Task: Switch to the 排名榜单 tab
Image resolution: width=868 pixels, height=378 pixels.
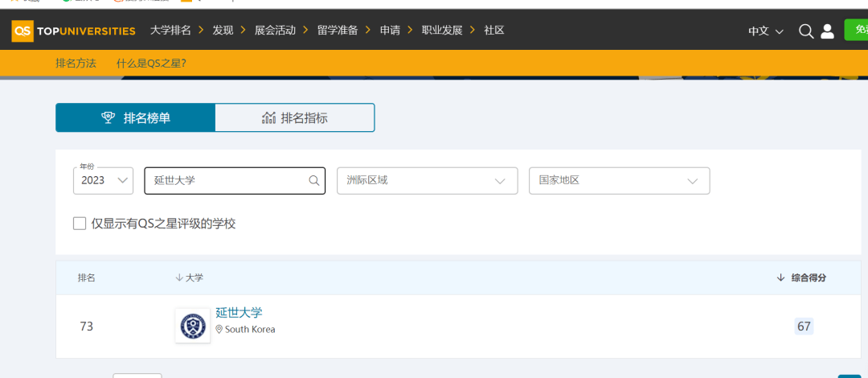Action: coord(136,117)
